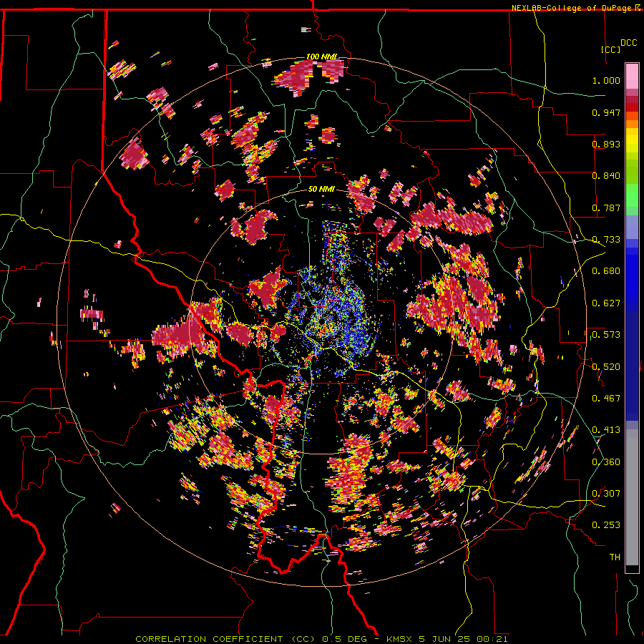This screenshot has height=644, width=644.
Task: Click the 0.947 value on the scale
Action: click(606, 112)
